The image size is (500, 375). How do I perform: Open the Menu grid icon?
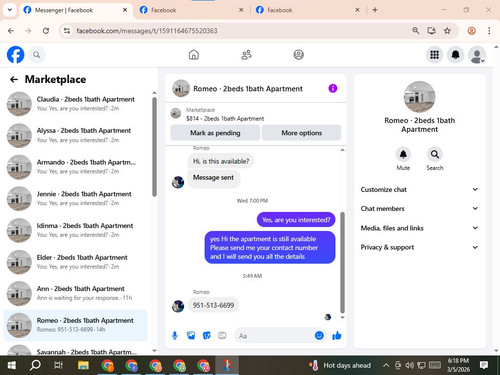(434, 55)
